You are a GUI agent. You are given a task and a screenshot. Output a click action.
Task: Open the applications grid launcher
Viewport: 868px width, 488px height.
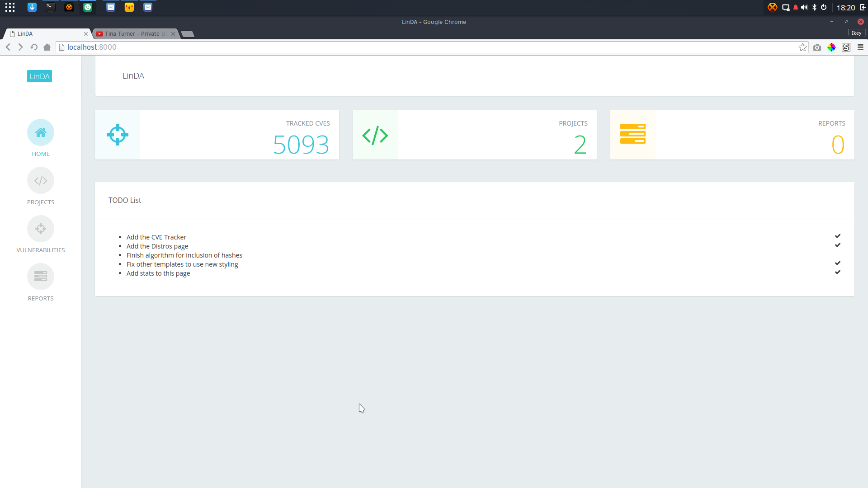(x=10, y=7)
